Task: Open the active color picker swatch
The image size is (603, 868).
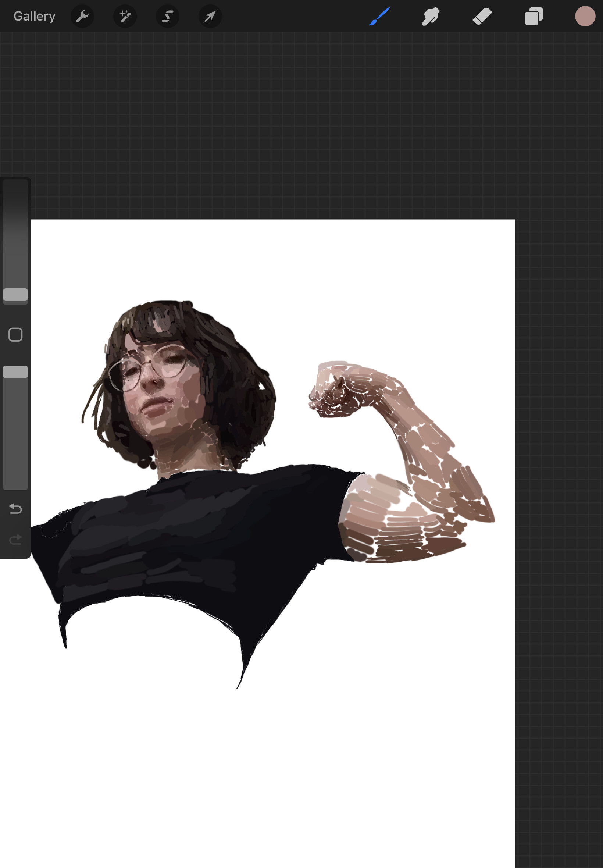Action: (585, 16)
